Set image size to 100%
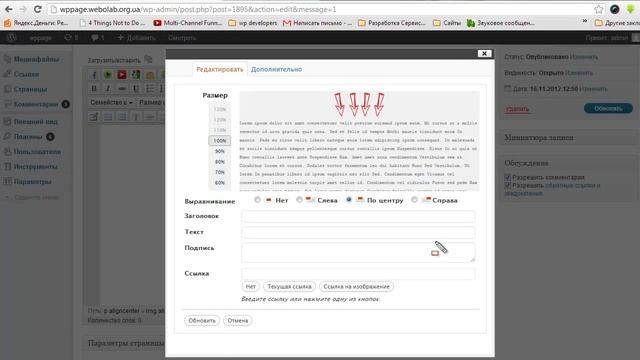The image size is (640, 360). pyautogui.click(x=220, y=140)
